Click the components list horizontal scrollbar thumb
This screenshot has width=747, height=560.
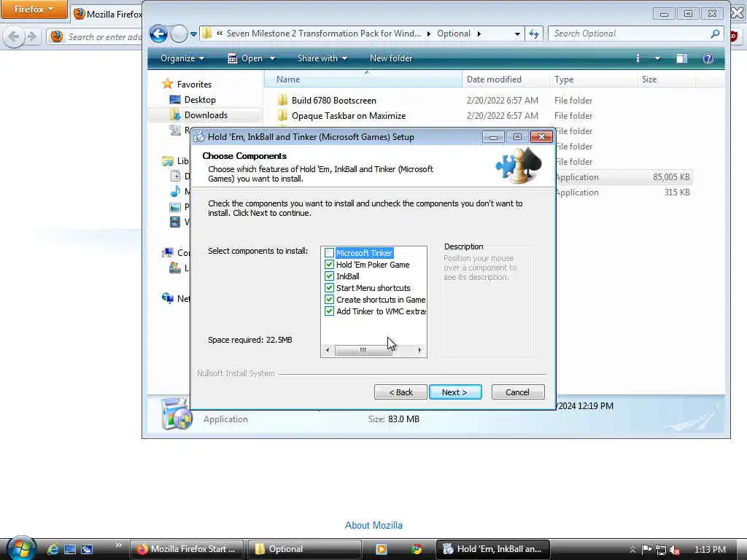point(363,350)
